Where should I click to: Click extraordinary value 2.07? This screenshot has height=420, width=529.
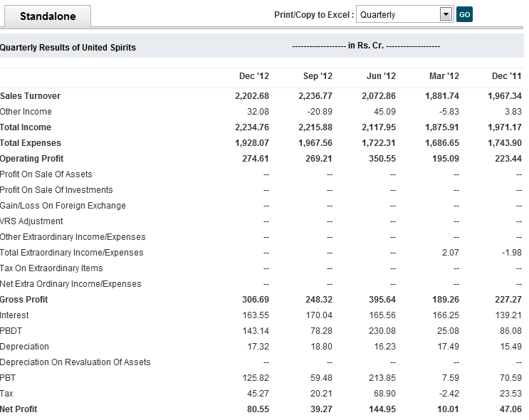click(x=451, y=253)
